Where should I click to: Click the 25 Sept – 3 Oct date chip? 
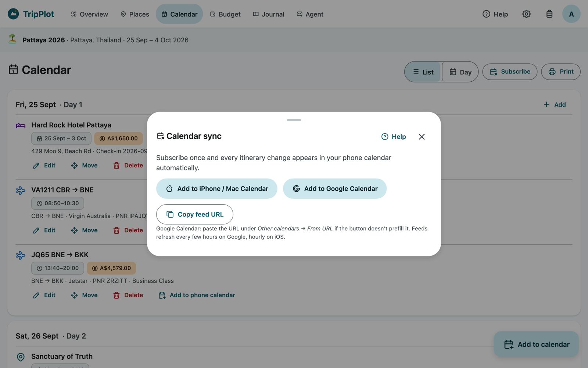pos(61,138)
